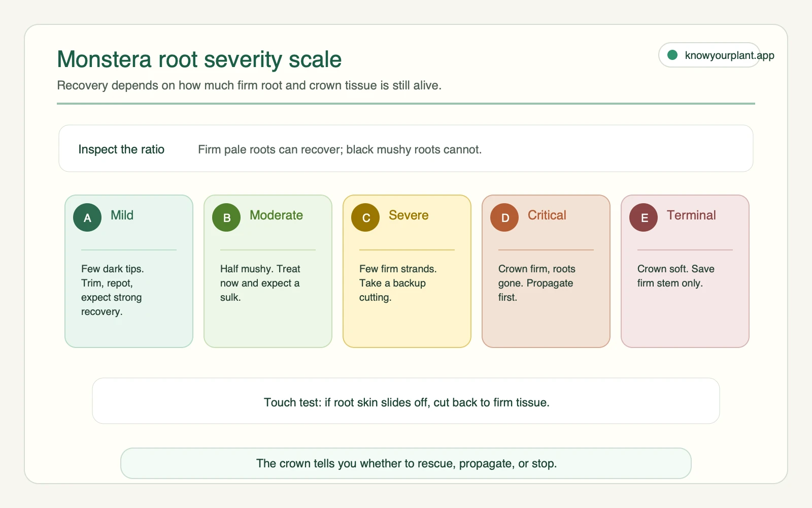Select the Mild heading

point(122,215)
